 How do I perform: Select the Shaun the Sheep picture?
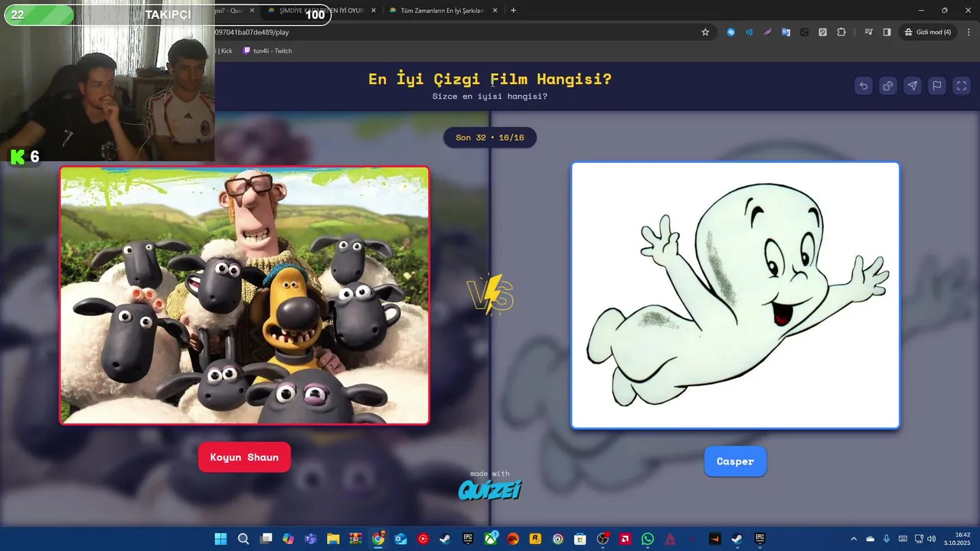coord(244,295)
